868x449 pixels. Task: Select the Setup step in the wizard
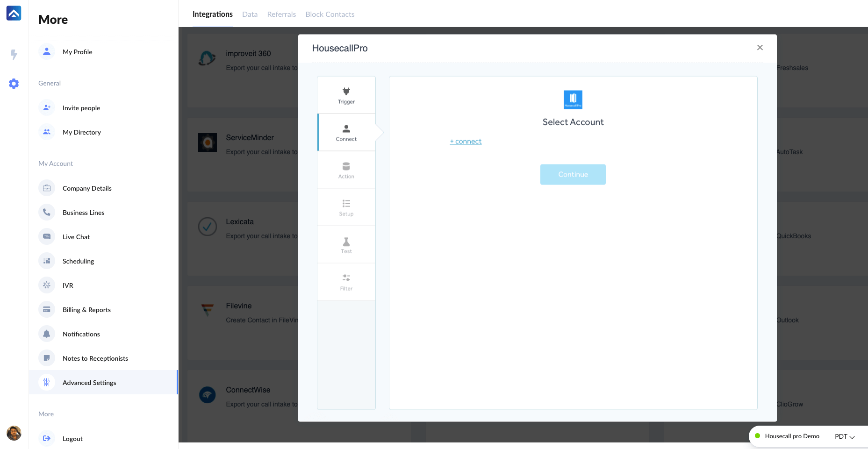[x=346, y=207]
